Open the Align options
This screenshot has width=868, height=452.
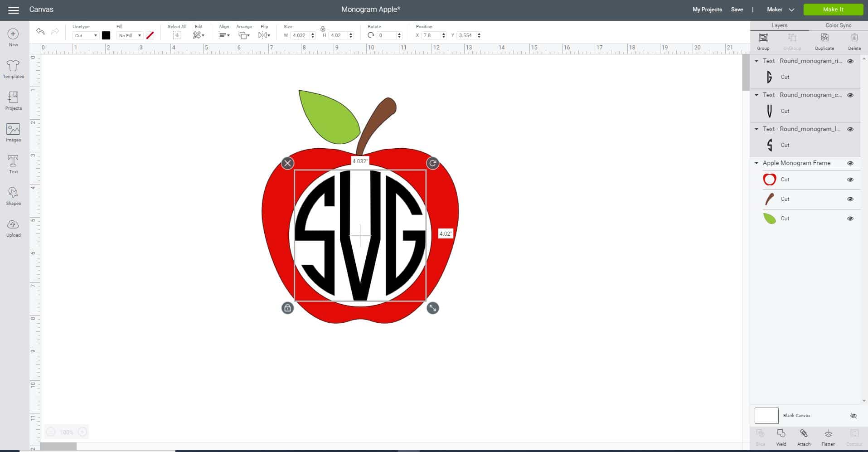[x=224, y=35]
